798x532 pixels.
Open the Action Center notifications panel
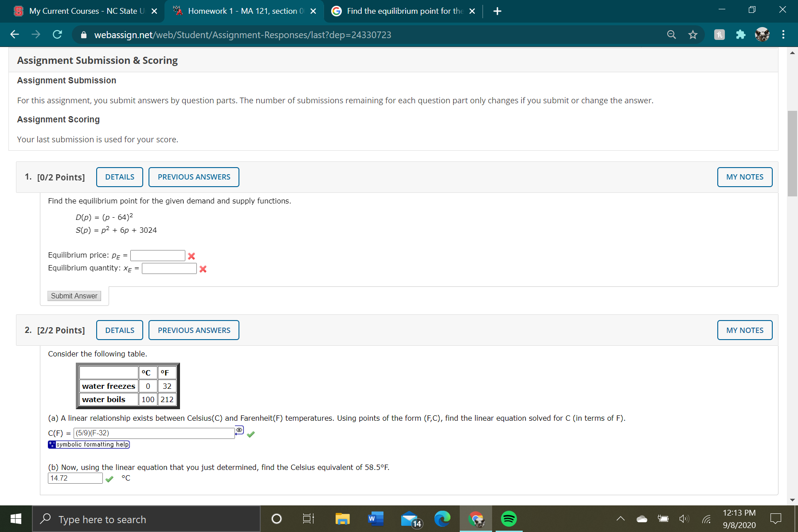pos(776,519)
